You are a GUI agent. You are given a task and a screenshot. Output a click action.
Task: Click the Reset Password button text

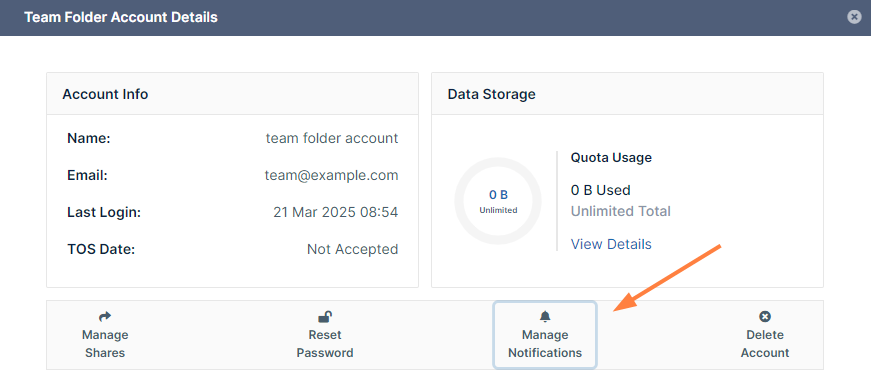[325, 344]
